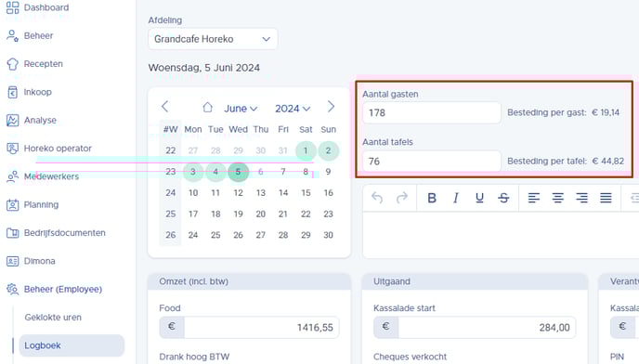Image resolution: width=639 pixels, height=364 pixels.
Task: Select June 4 in the calendar
Action: [215, 172]
